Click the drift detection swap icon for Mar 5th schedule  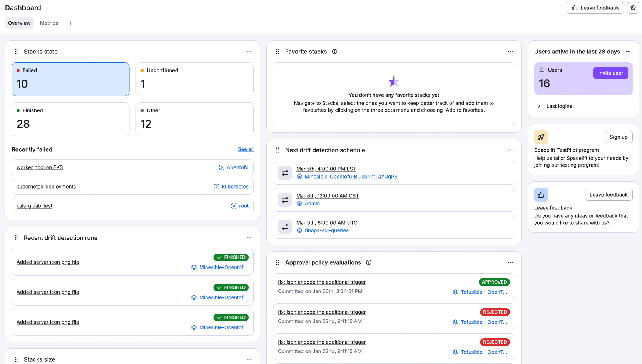point(284,173)
